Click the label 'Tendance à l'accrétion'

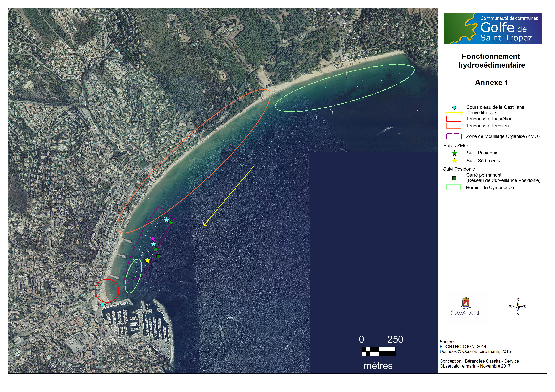[x=489, y=119]
